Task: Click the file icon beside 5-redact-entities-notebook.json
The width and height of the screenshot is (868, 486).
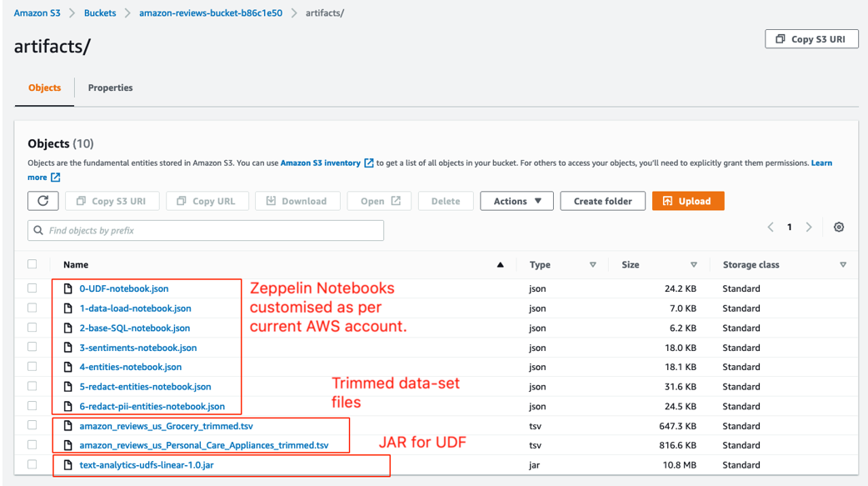Action: 68,387
